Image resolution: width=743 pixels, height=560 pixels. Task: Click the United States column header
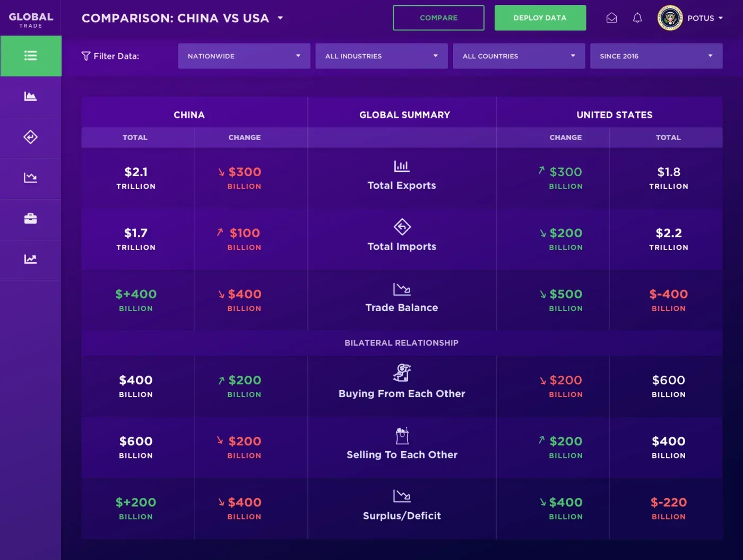pos(615,115)
